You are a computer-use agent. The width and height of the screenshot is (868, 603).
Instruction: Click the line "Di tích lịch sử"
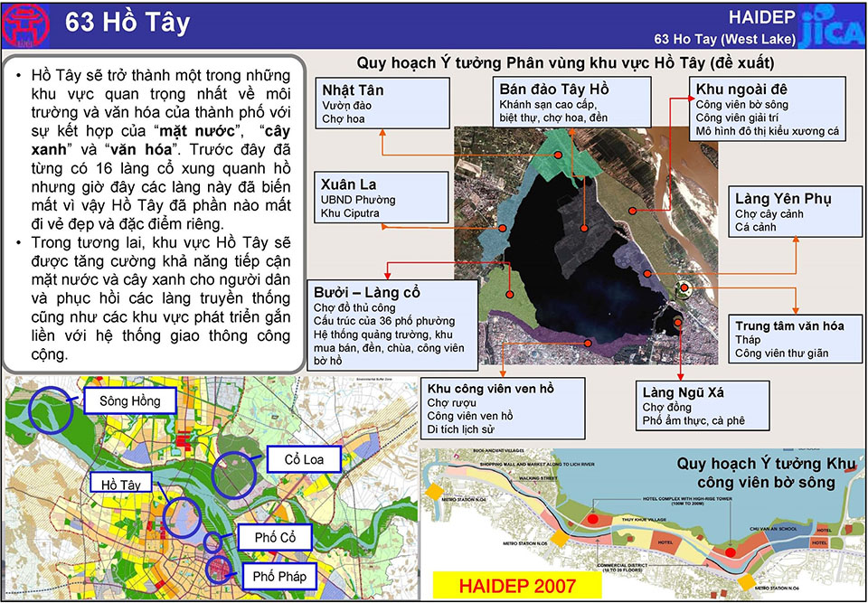(x=462, y=429)
